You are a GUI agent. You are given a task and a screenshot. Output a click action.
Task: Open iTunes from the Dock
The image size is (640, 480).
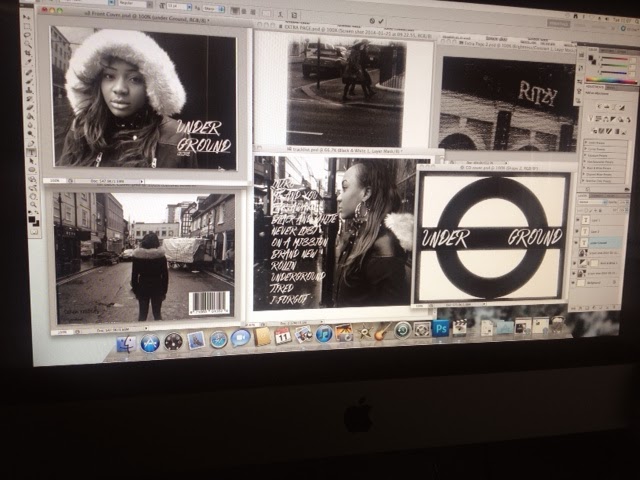(x=324, y=333)
